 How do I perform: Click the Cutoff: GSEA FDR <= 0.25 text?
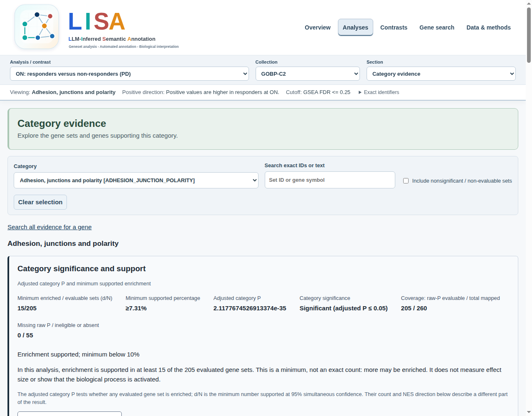318,92
